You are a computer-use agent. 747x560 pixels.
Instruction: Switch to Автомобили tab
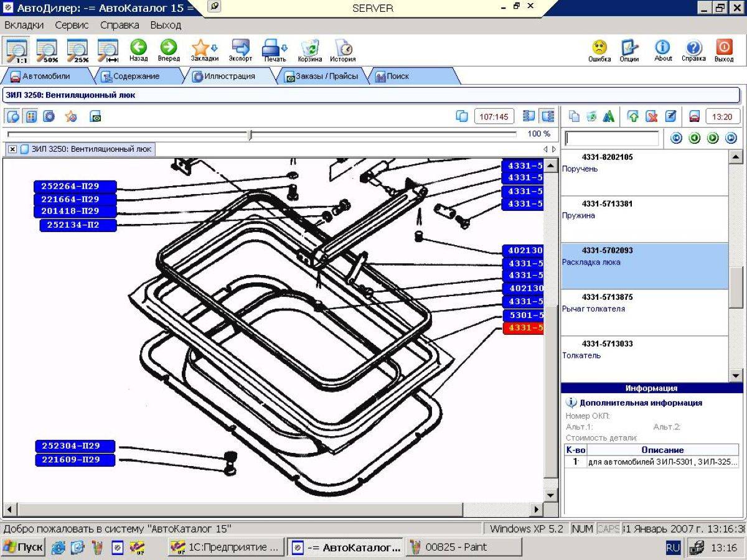point(46,77)
